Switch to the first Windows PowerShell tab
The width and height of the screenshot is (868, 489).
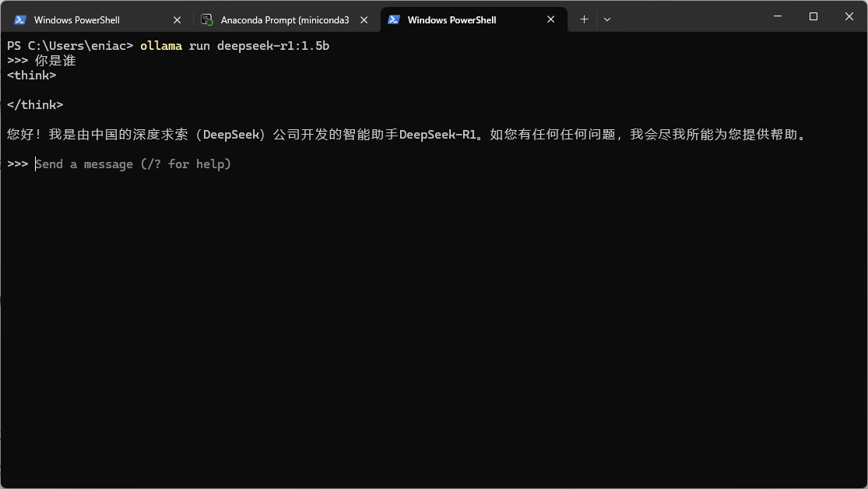coord(76,19)
